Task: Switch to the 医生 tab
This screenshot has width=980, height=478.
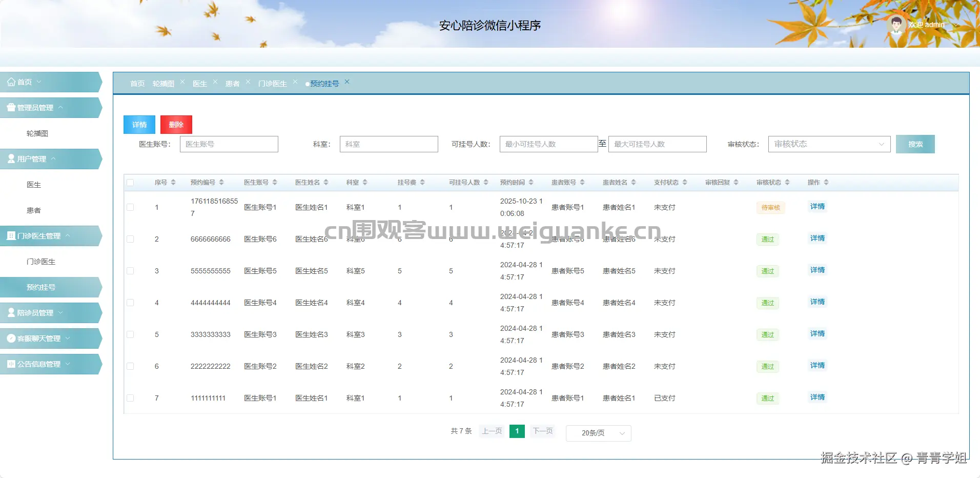Action: [x=200, y=84]
